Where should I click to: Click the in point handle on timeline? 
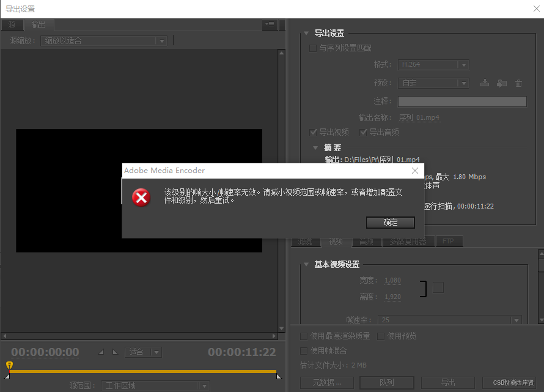[x=7, y=376]
